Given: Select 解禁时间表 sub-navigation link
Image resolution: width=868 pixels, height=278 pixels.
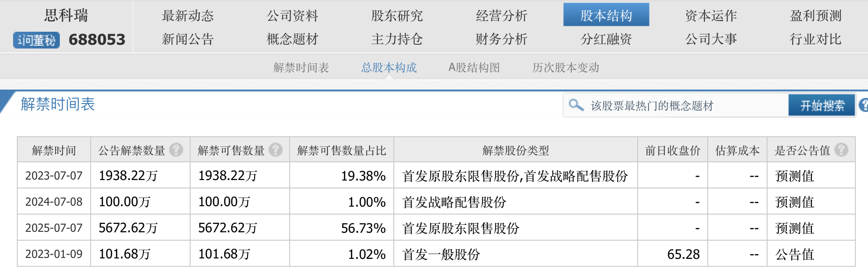Looking at the screenshot, I should point(301,68).
